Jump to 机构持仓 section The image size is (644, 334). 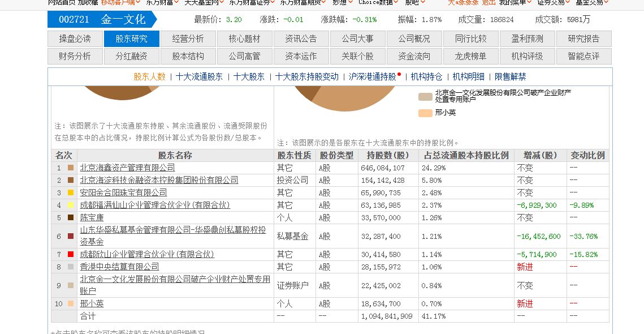pyautogui.click(x=426, y=76)
